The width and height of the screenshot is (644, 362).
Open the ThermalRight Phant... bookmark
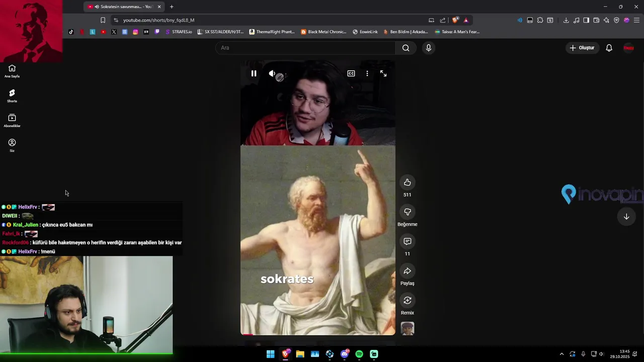point(272,32)
